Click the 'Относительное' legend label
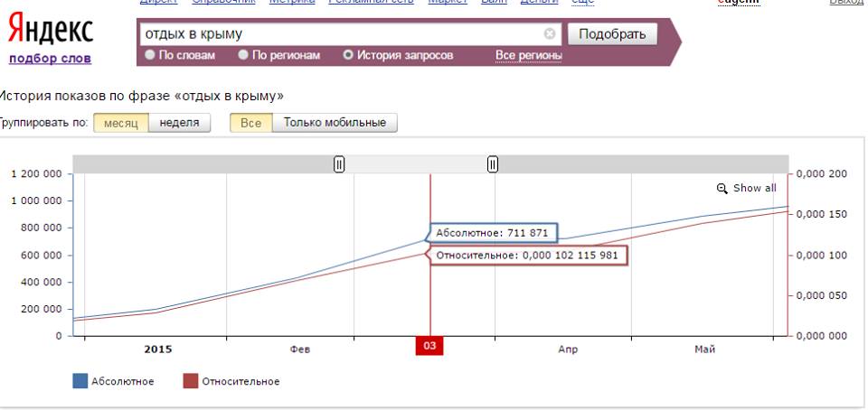The image size is (868, 410). pyautogui.click(x=241, y=381)
